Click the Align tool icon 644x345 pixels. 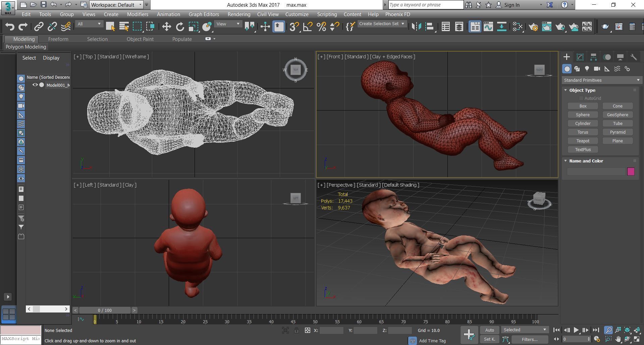point(430,27)
